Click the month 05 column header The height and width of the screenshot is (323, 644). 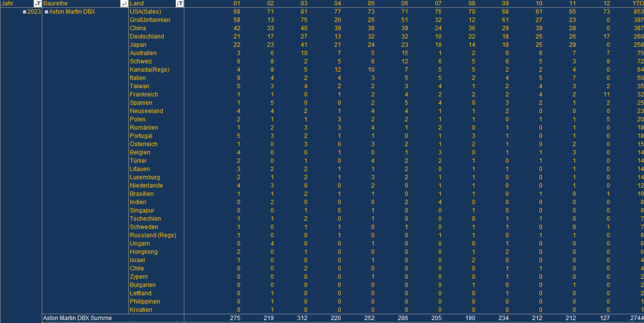click(x=371, y=4)
